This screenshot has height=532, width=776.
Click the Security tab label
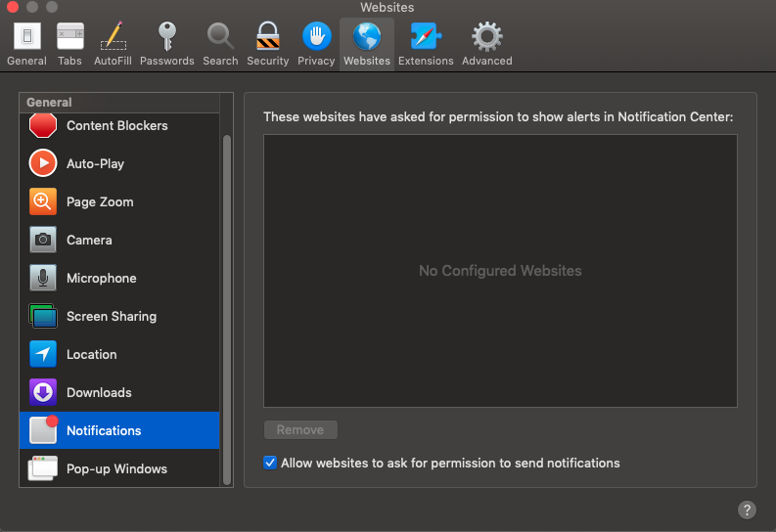coord(268,61)
